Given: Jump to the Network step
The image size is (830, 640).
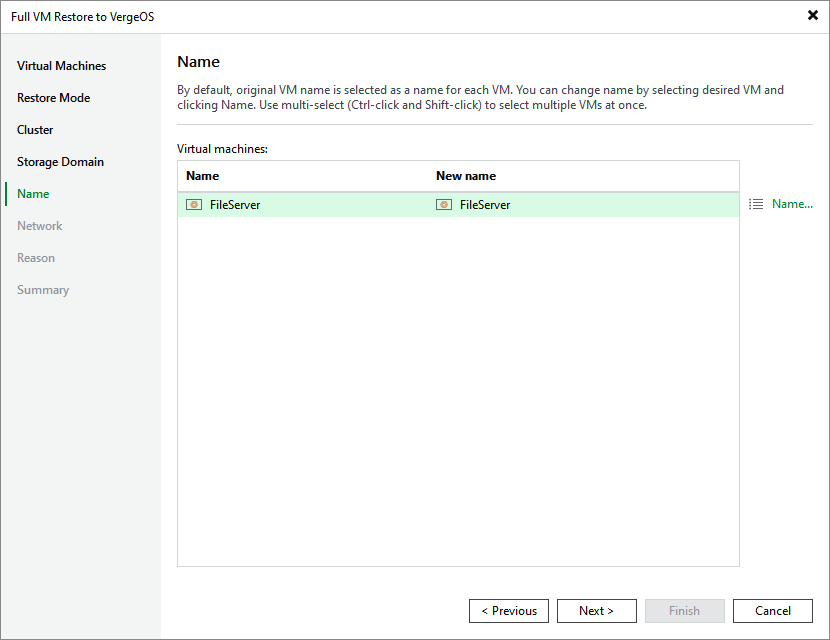Looking at the screenshot, I should [40, 226].
